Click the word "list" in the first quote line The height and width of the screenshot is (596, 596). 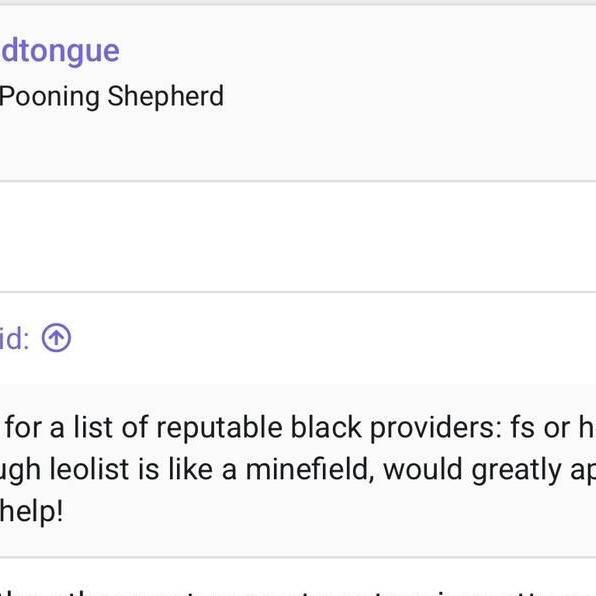93,428
